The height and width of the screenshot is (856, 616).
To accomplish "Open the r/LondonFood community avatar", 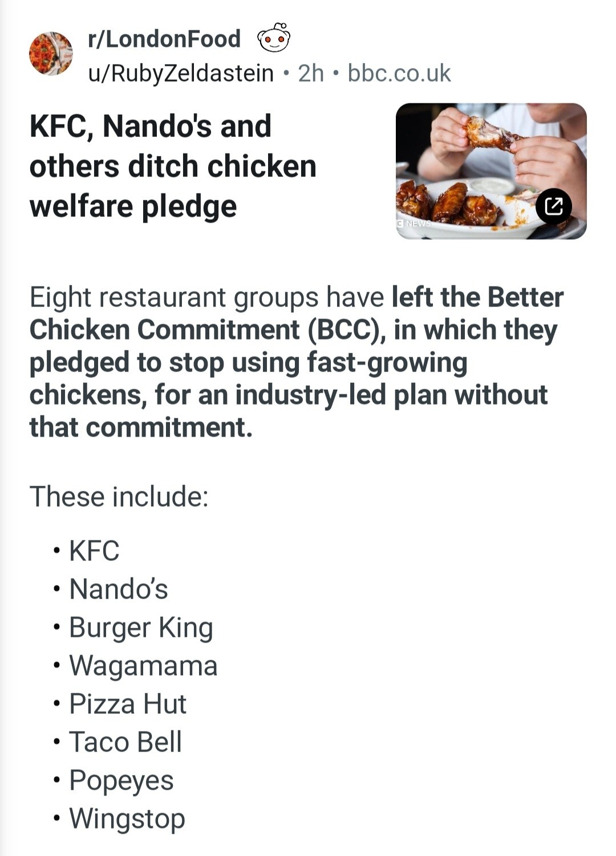I will [x=51, y=54].
